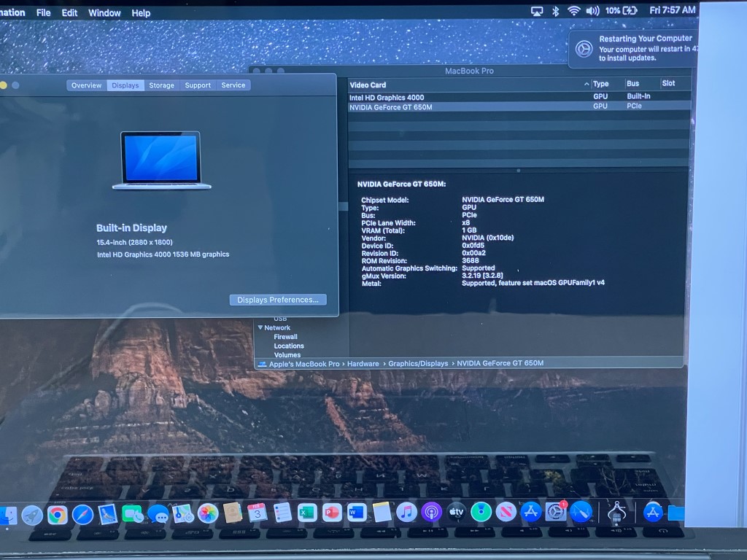Open the Notes app in Dock
Viewport: 747px width, 560px height.
tap(382, 513)
